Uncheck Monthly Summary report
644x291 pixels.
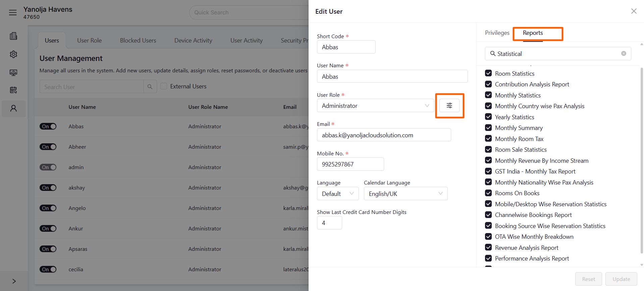click(488, 128)
